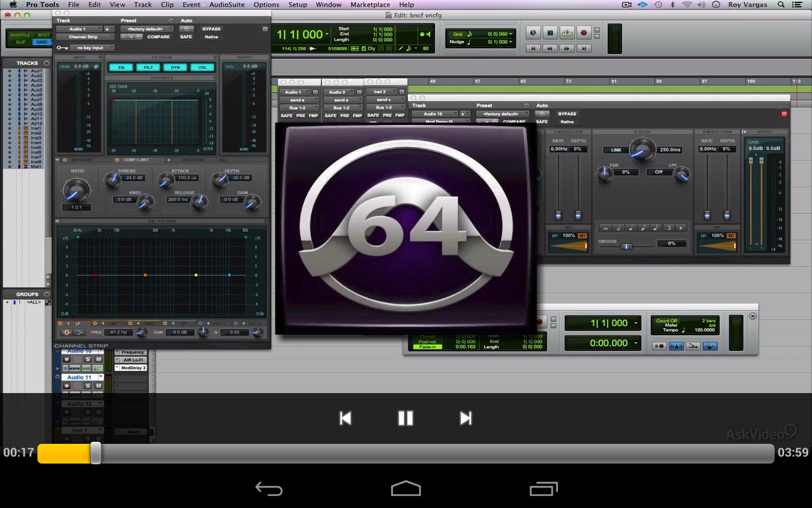Viewport: 812px width, 508px height.
Task: Open the Audio 1 track selector in Channel Strip
Action: pos(79,29)
